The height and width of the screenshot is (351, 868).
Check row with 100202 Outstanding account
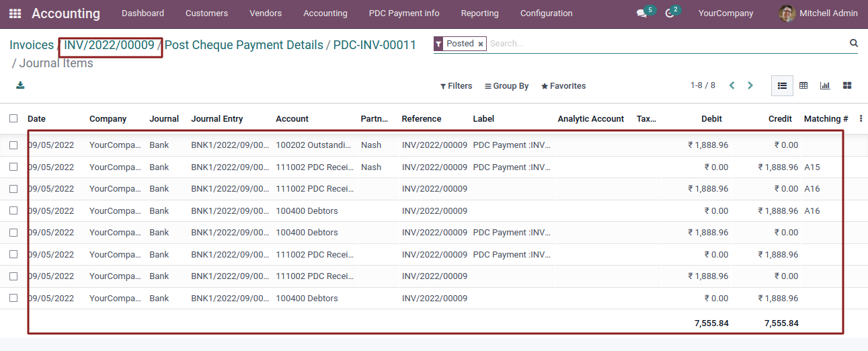click(13, 145)
